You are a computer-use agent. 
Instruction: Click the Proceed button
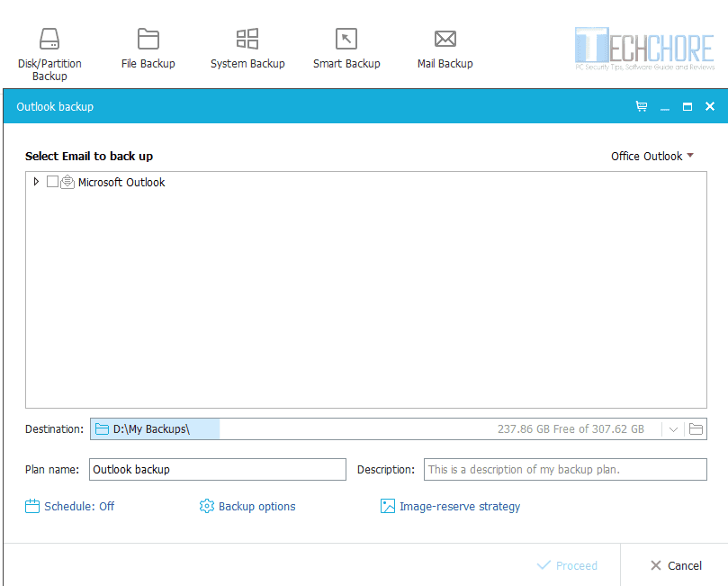coord(567,565)
